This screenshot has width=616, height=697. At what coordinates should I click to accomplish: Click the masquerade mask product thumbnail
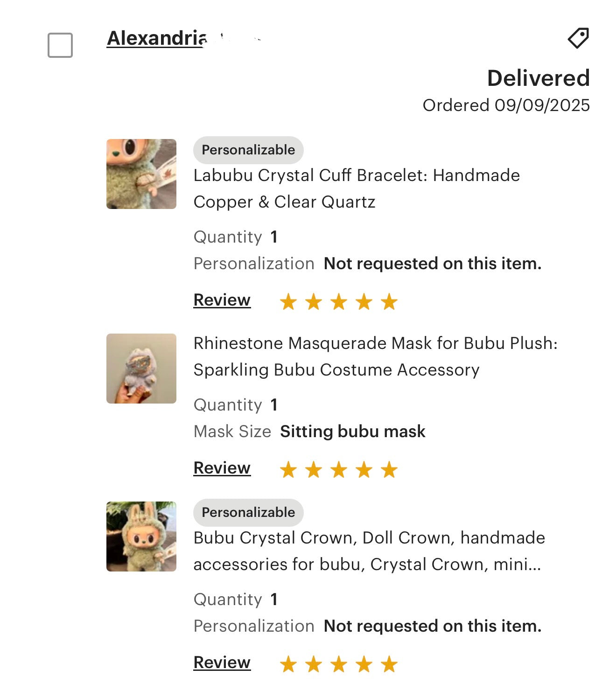point(142,369)
